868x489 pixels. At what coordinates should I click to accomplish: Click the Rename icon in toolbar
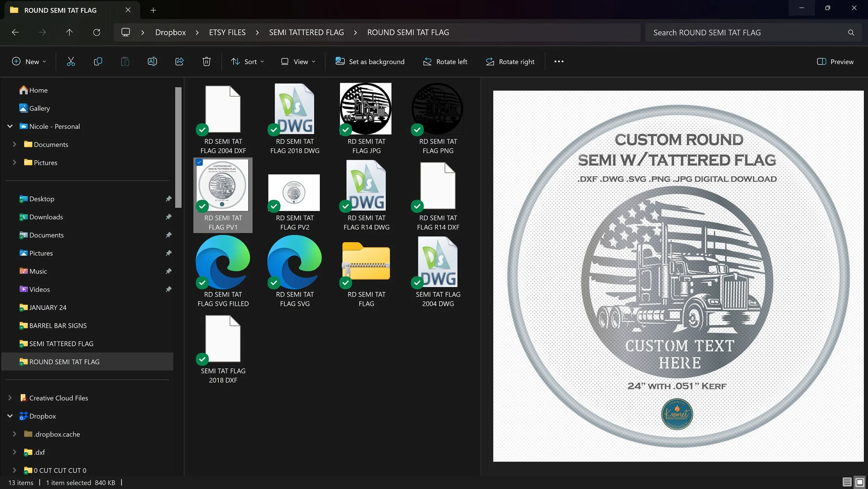152,62
